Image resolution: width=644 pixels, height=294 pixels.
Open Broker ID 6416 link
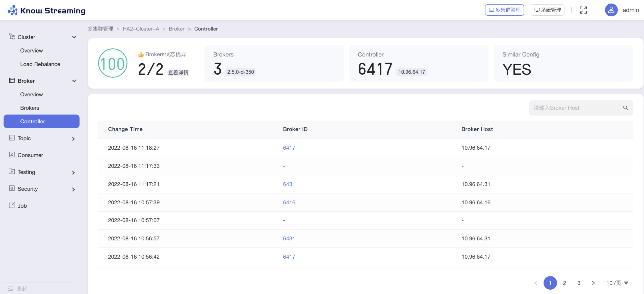[289, 202]
